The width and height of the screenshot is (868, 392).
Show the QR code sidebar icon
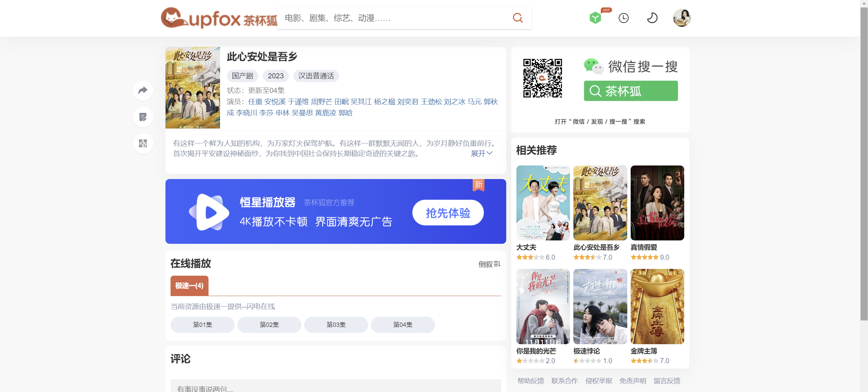[x=143, y=143]
